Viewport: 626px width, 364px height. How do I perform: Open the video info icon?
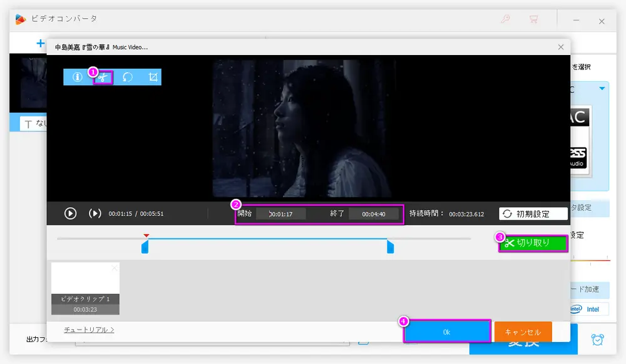(78, 77)
